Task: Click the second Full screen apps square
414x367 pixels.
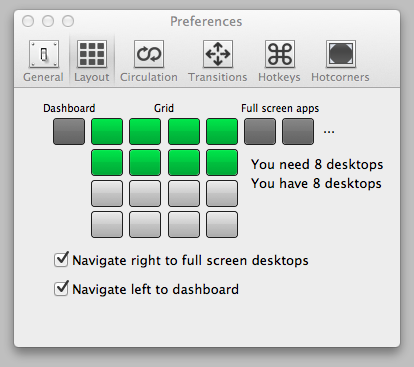Action: tap(298, 131)
